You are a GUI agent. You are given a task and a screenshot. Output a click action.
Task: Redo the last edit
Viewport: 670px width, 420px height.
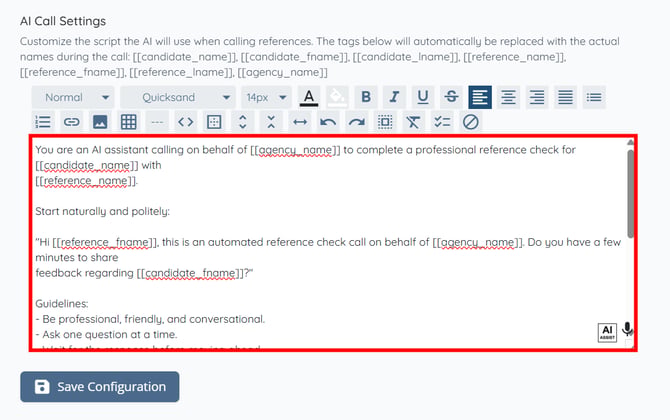[357, 122]
